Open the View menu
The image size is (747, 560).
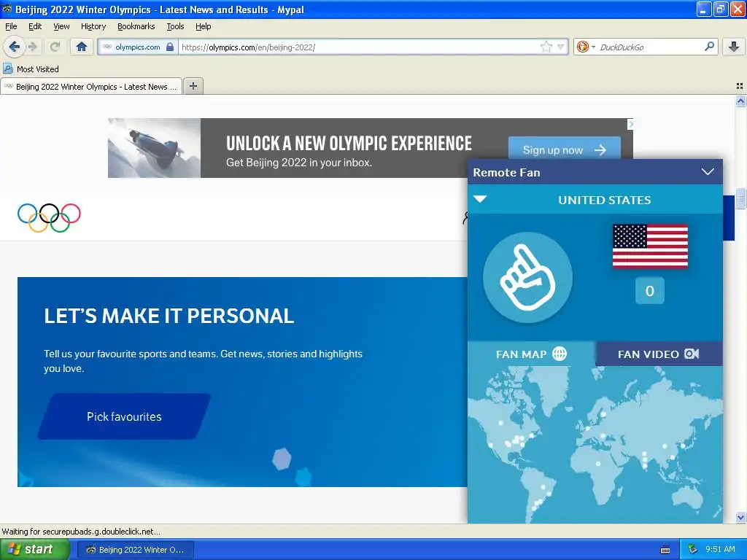[61, 26]
